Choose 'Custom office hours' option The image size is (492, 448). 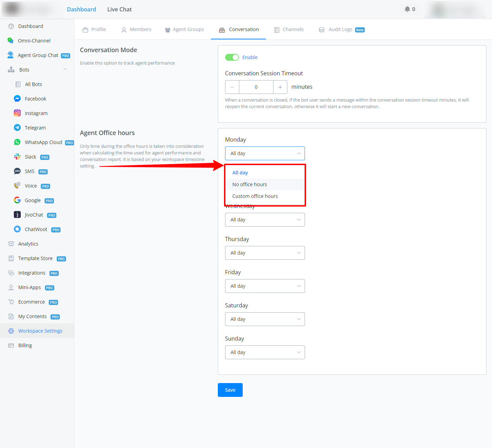pyautogui.click(x=265, y=196)
